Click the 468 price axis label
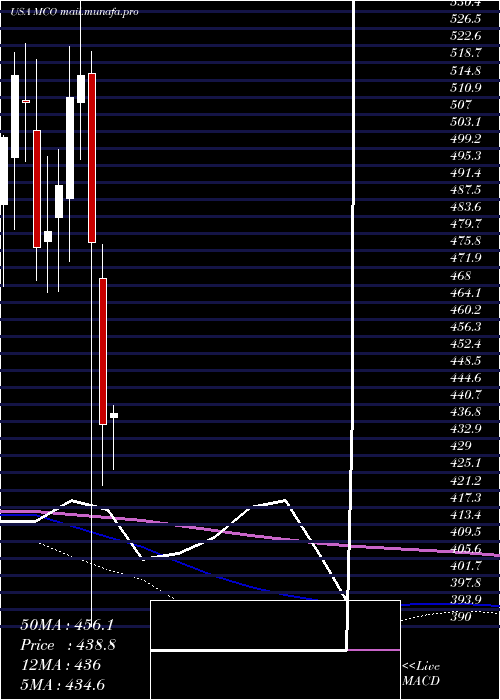 (461, 275)
